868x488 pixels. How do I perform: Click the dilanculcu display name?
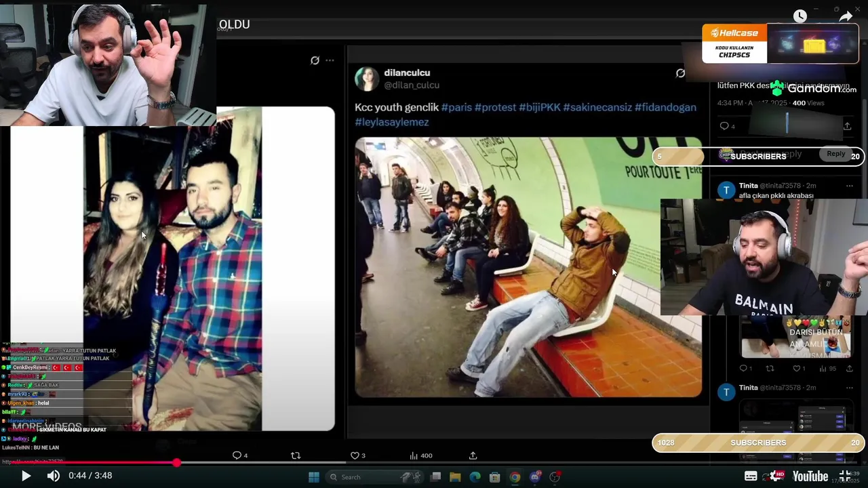pos(407,73)
